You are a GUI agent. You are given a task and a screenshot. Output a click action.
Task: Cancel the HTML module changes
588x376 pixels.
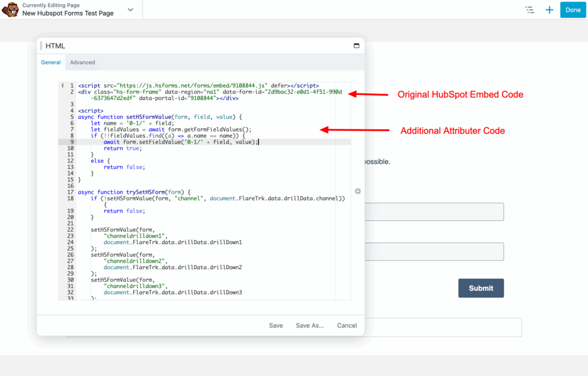(x=347, y=325)
